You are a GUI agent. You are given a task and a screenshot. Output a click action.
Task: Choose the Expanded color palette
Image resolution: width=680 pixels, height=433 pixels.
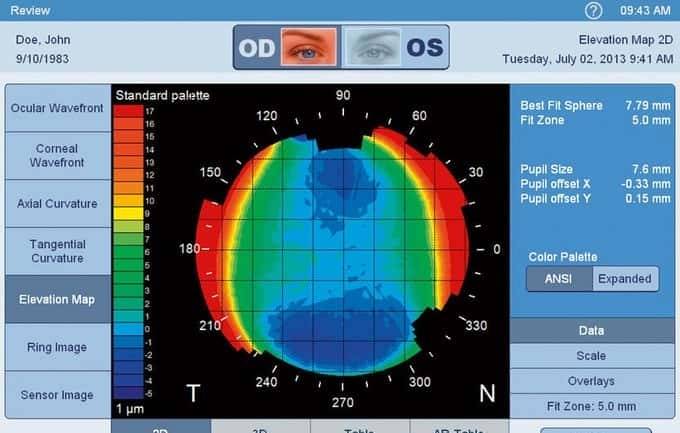click(x=625, y=279)
